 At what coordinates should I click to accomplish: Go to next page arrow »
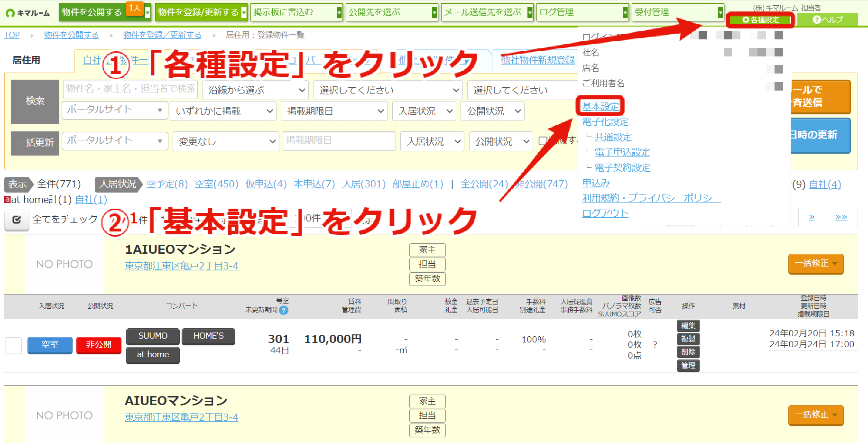[x=812, y=217]
